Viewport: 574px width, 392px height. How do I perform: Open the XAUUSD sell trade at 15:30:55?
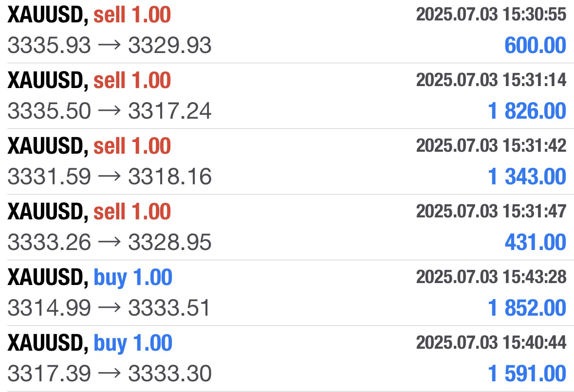point(287,31)
